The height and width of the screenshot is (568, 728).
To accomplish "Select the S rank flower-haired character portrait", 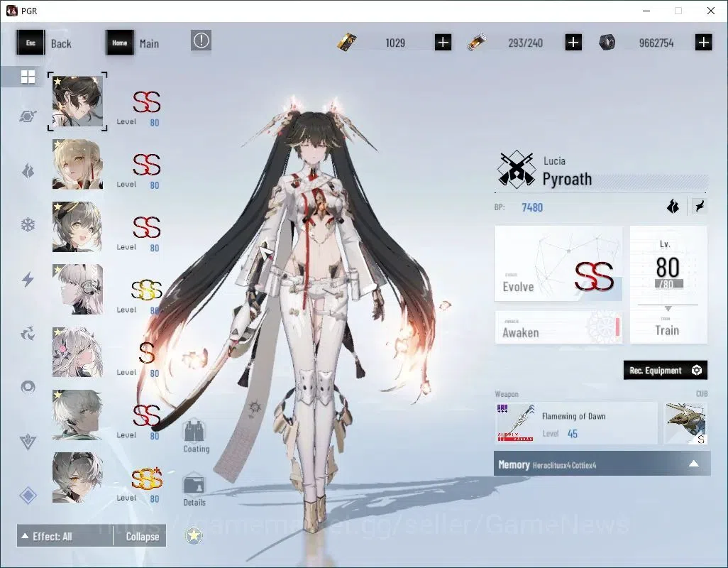I will point(77,352).
